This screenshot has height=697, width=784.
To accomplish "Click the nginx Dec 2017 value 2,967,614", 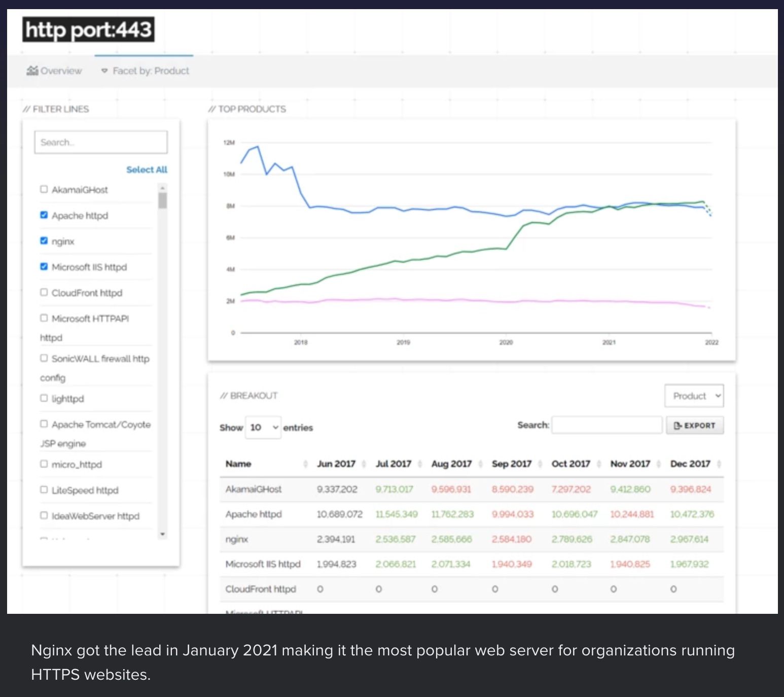I will tap(690, 539).
